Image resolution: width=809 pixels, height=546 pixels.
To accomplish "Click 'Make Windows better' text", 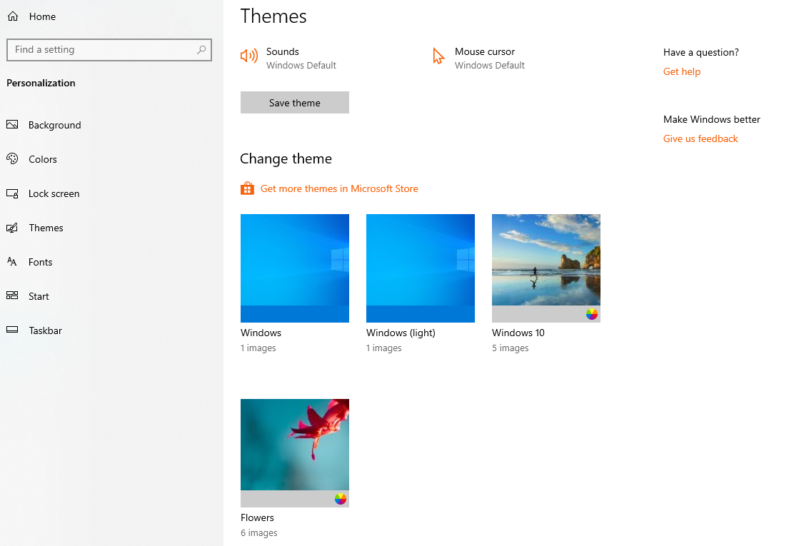I will (711, 119).
